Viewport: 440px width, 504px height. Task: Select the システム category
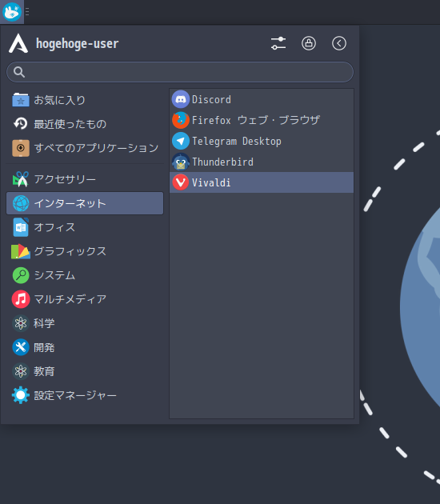tap(85, 275)
